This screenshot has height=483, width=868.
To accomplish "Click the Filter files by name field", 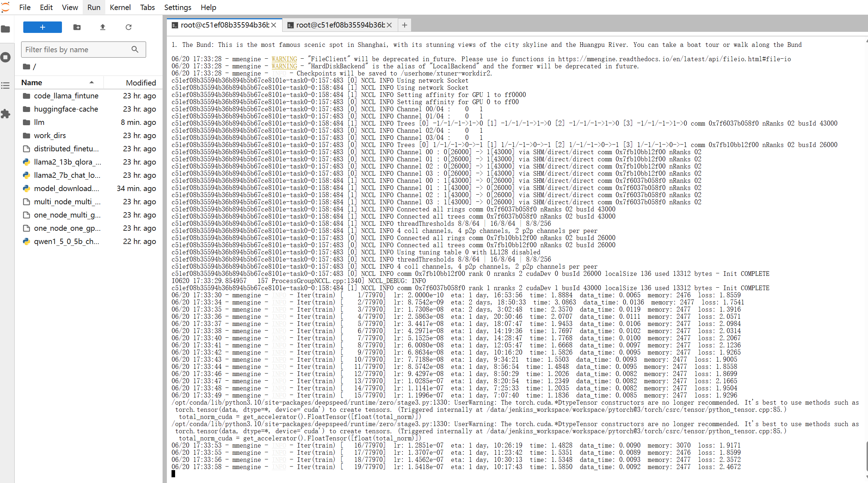I will (x=77, y=50).
